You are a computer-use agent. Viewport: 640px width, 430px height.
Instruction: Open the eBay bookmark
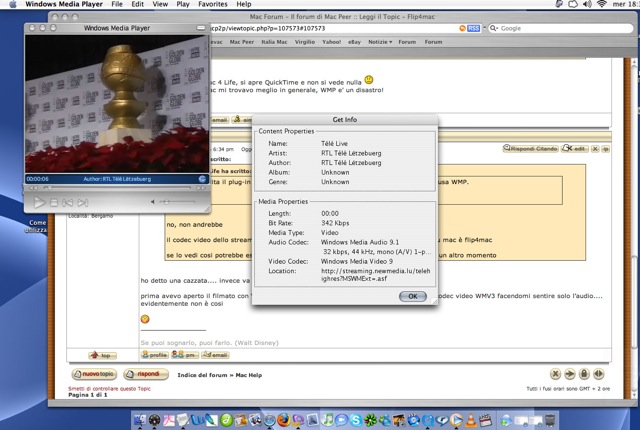point(354,42)
